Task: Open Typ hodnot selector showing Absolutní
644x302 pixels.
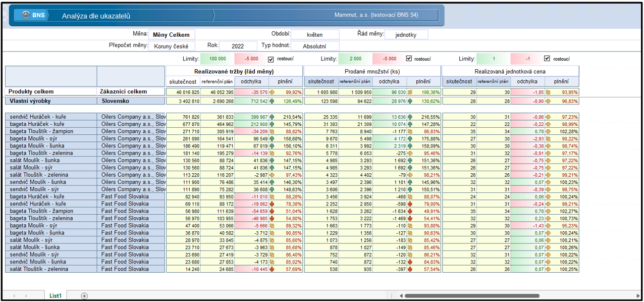Action: tap(315, 46)
